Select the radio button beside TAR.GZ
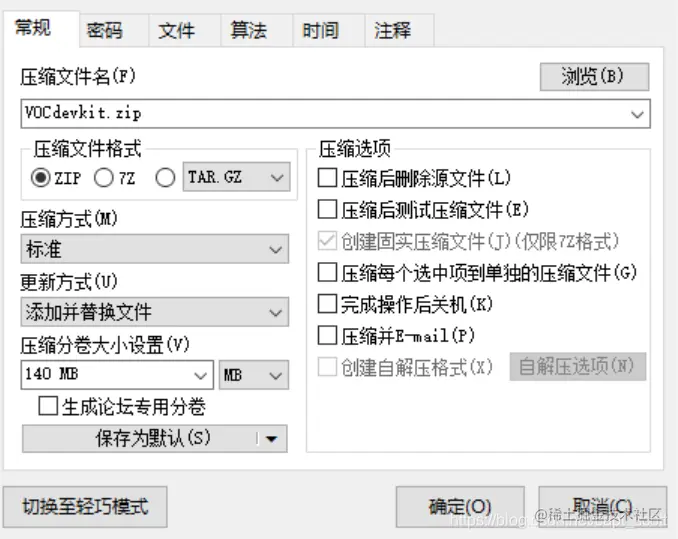 point(165,178)
